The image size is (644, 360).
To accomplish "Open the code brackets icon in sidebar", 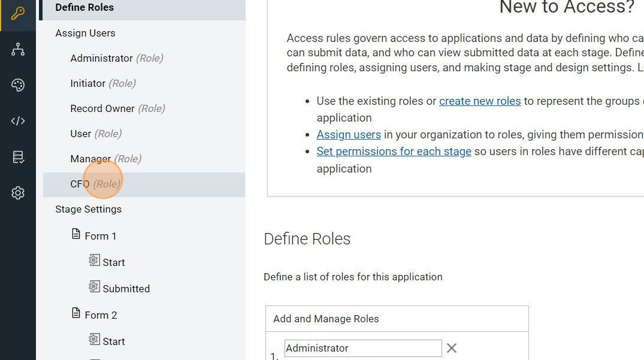I will [x=18, y=121].
